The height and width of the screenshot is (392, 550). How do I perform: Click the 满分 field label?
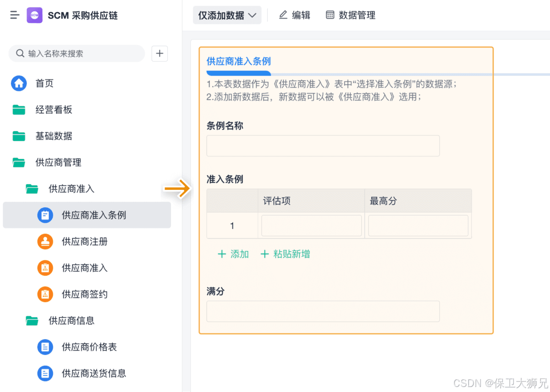[215, 291]
